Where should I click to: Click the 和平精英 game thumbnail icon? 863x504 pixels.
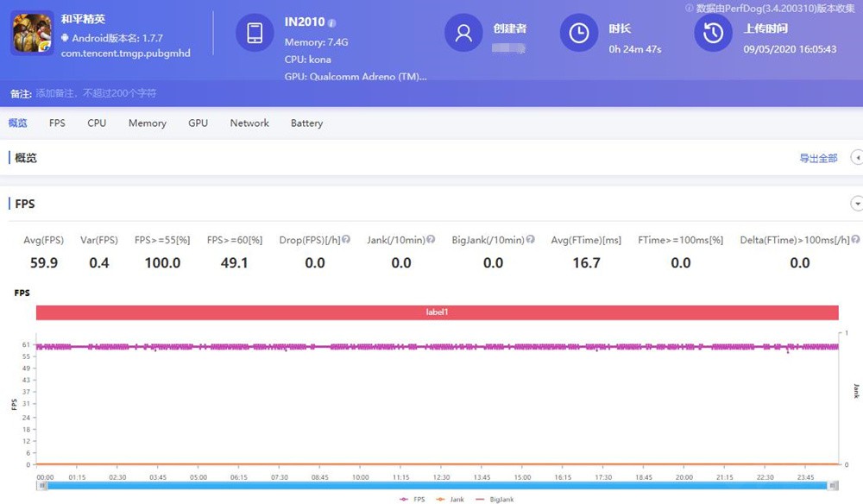31,32
